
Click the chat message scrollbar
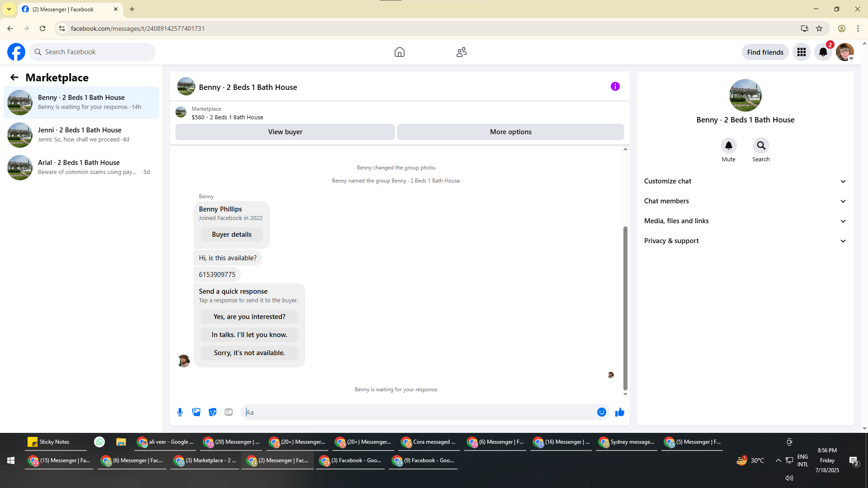click(625, 307)
